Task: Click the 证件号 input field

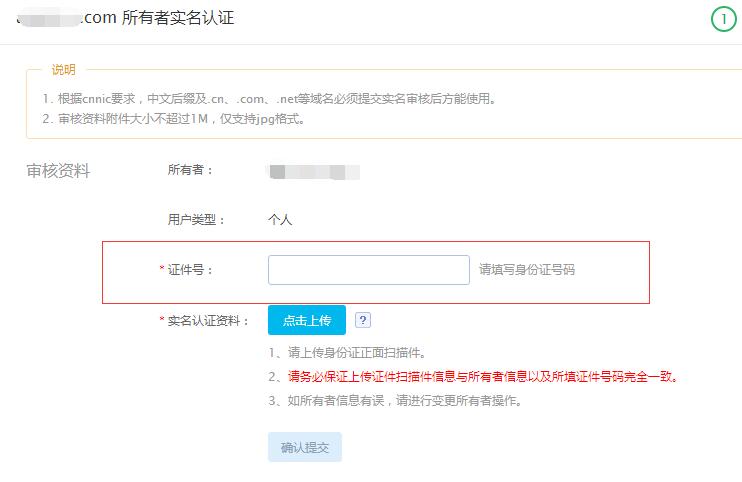Action: click(368, 270)
